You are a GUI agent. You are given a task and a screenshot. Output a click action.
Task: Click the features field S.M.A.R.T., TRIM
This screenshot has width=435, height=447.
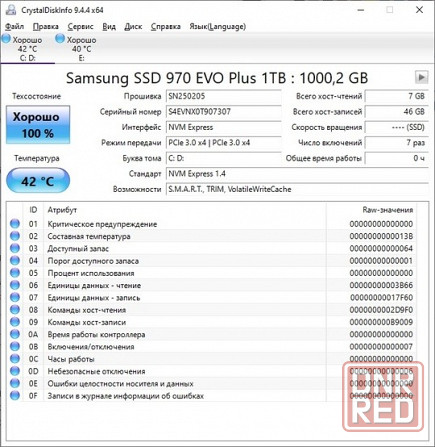pos(297,189)
